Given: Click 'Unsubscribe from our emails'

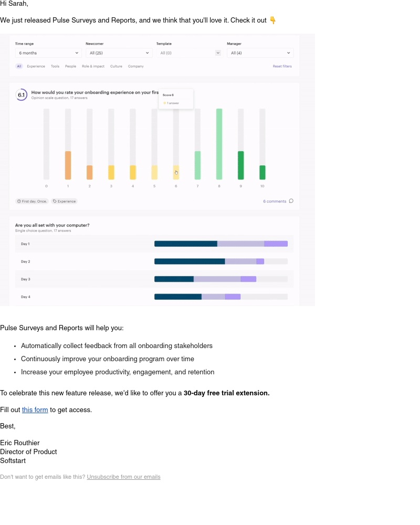Looking at the screenshot, I should (x=123, y=477).
